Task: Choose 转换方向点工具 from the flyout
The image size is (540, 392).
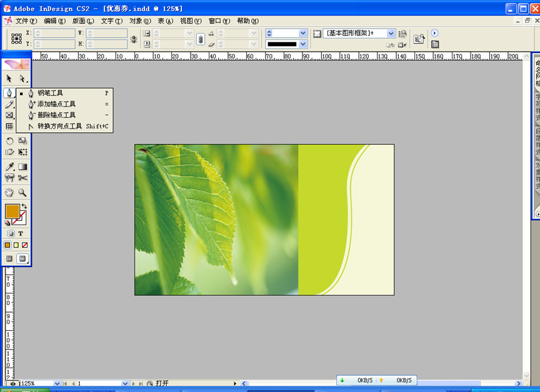Action: [x=59, y=126]
